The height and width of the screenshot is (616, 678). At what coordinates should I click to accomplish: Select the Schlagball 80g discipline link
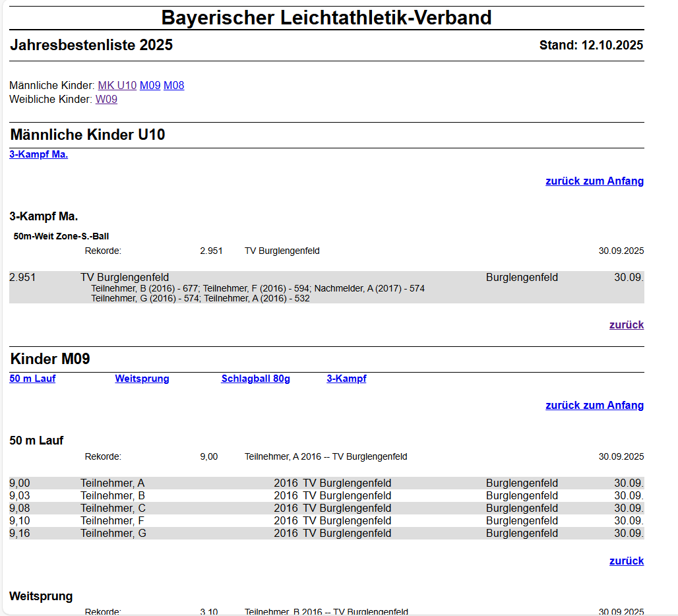pos(255,379)
